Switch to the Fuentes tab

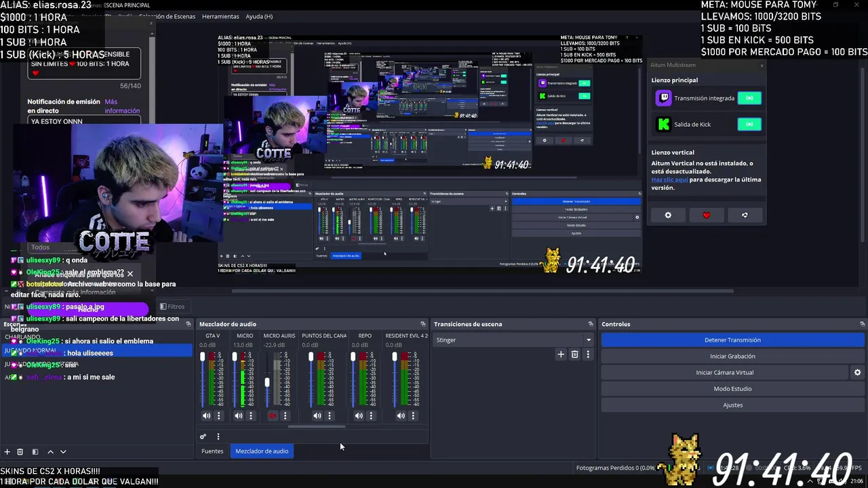click(212, 451)
